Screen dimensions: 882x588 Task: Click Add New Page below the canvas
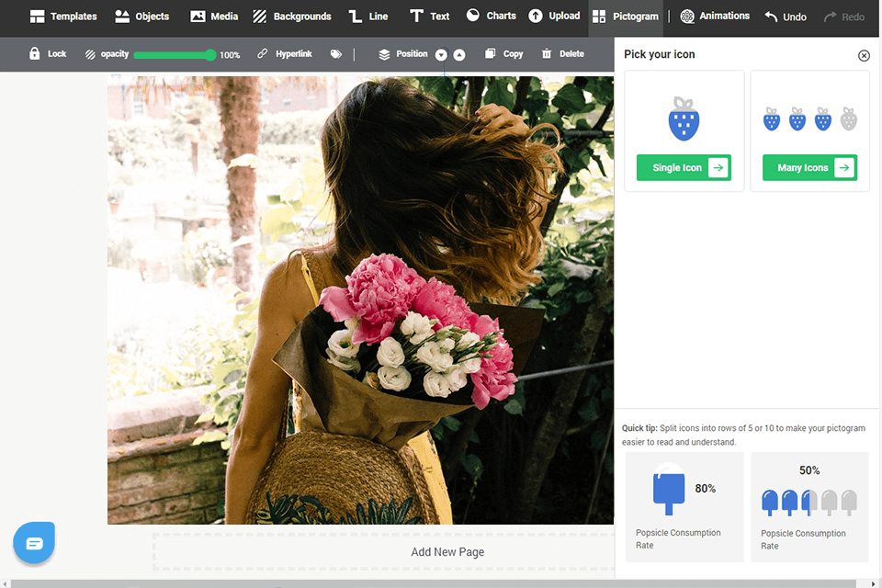(447, 552)
